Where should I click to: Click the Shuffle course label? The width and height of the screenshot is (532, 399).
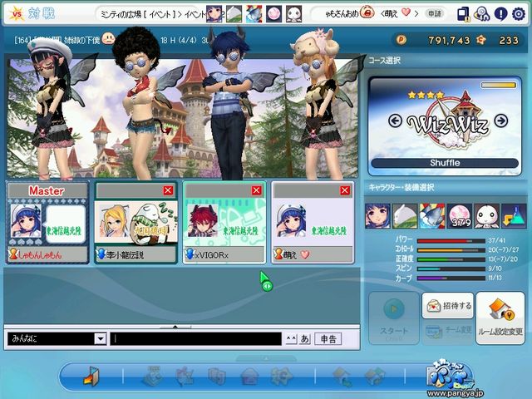click(x=445, y=163)
